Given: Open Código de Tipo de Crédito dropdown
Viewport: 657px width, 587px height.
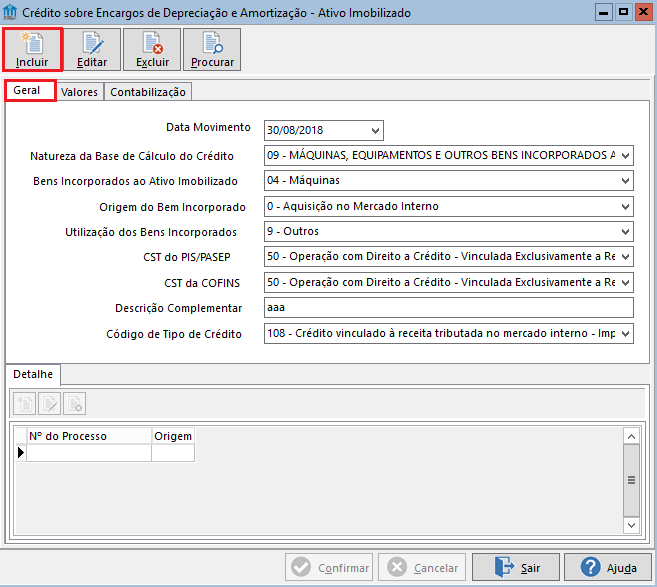Looking at the screenshot, I should click(625, 334).
